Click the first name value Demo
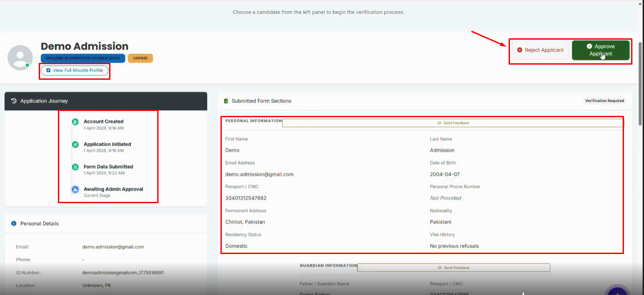 [x=232, y=150]
